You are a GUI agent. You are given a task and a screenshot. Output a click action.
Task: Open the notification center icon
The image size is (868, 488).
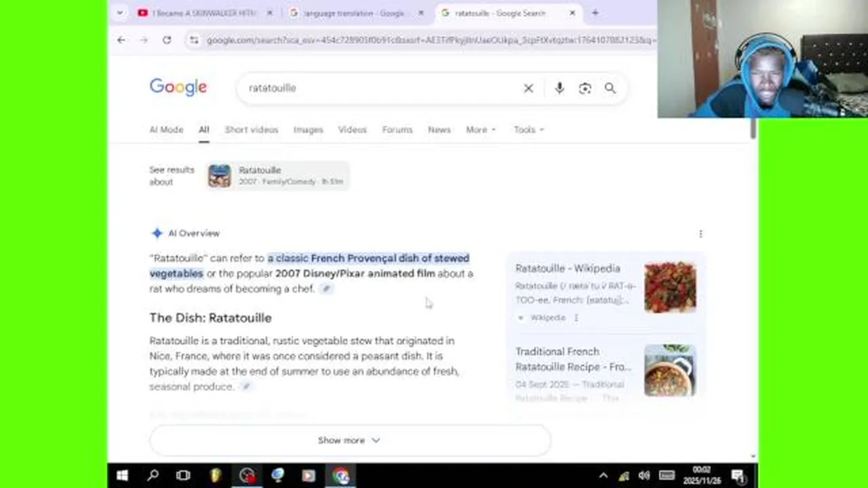pos(738,476)
